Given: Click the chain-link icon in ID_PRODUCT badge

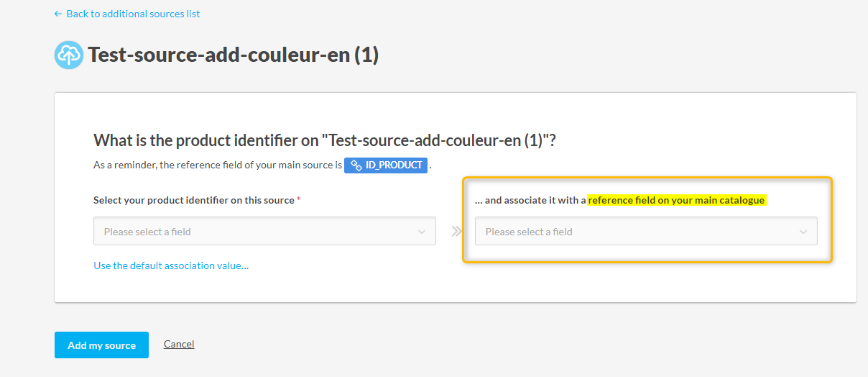Looking at the screenshot, I should [356, 165].
